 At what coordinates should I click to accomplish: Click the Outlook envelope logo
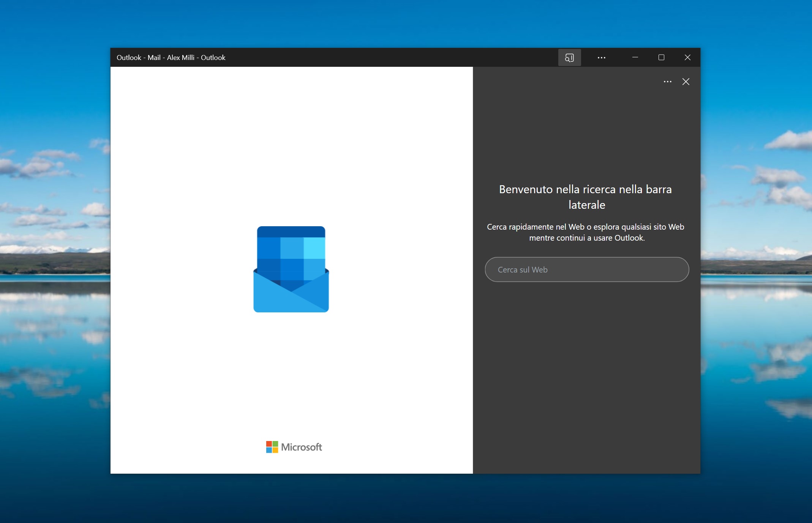(x=291, y=269)
